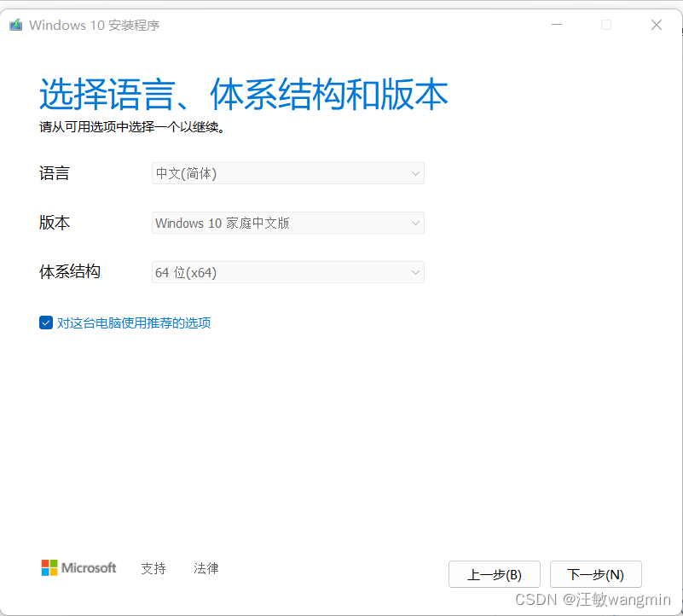
Task: Open the 版本 dropdown showing Windows 10 家庭中文版
Action: point(288,223)
